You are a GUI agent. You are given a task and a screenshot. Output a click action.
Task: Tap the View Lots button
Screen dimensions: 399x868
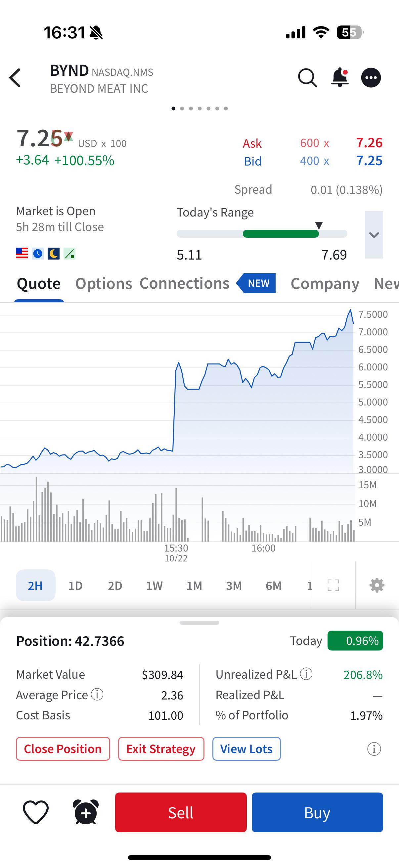point(246,749)
